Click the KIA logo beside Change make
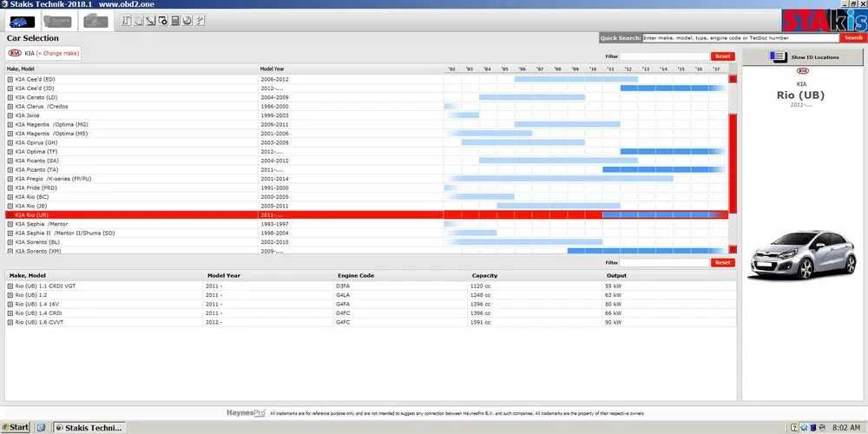868x434 pixels. click(x=15, y=53)
